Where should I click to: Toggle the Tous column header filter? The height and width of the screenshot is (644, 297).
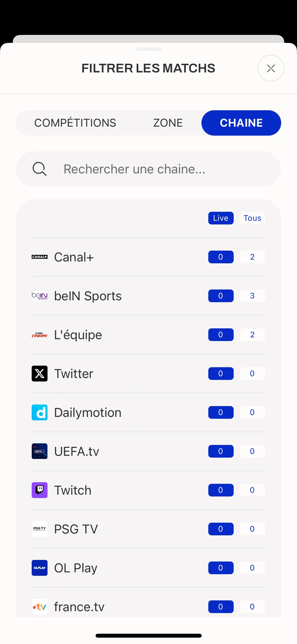(x=252, y=218)
